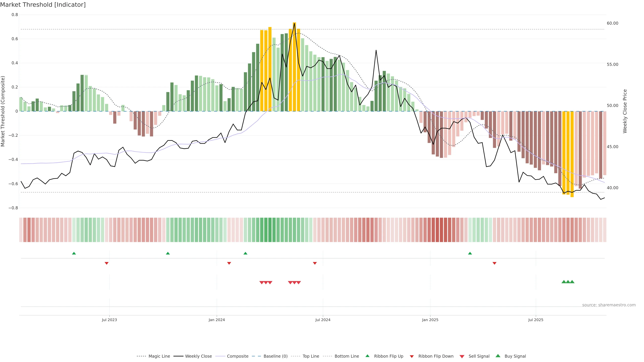644x362 pixels.
Task: Click Jan 2025 x-axis label
Action: click(430, 320)
